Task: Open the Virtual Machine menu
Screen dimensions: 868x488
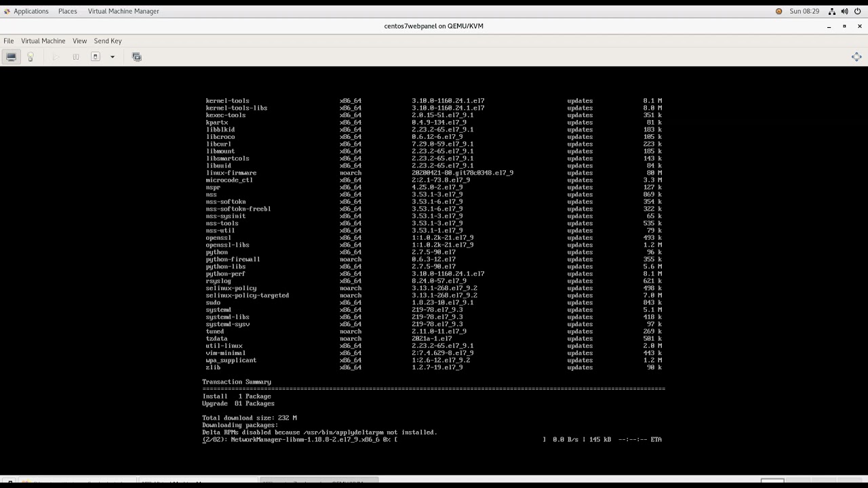Action: (43, 41)
